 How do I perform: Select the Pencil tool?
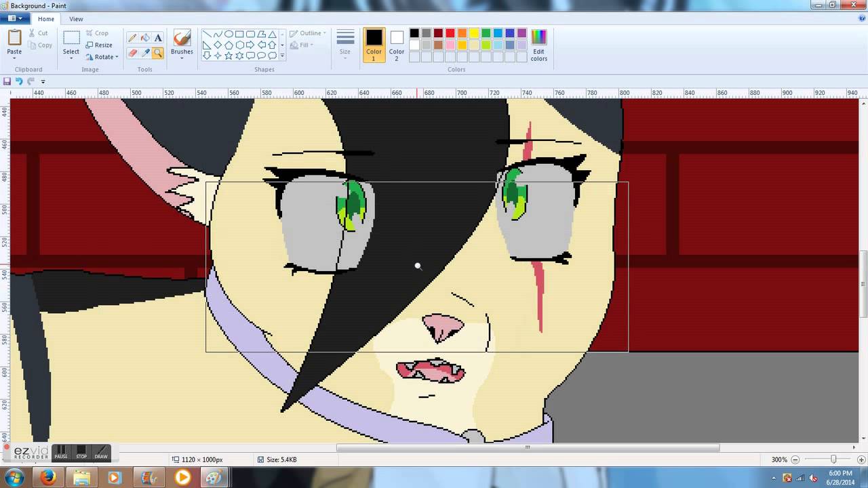132,39
